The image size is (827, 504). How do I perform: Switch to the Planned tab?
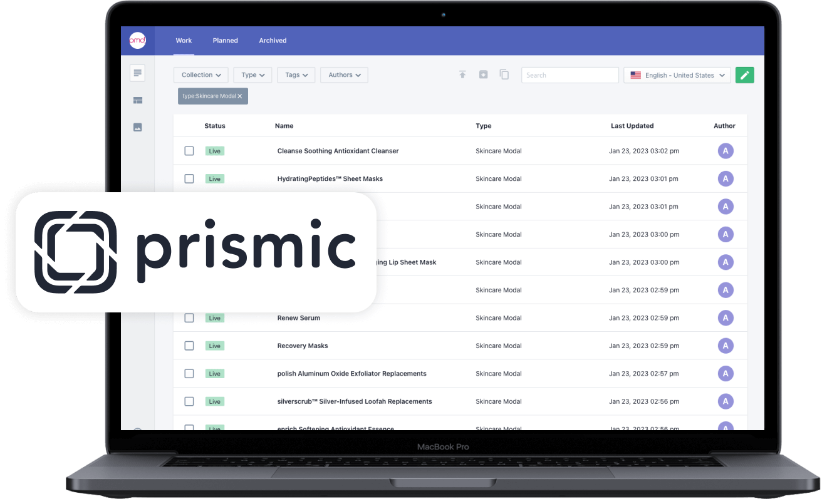point(225,41)
